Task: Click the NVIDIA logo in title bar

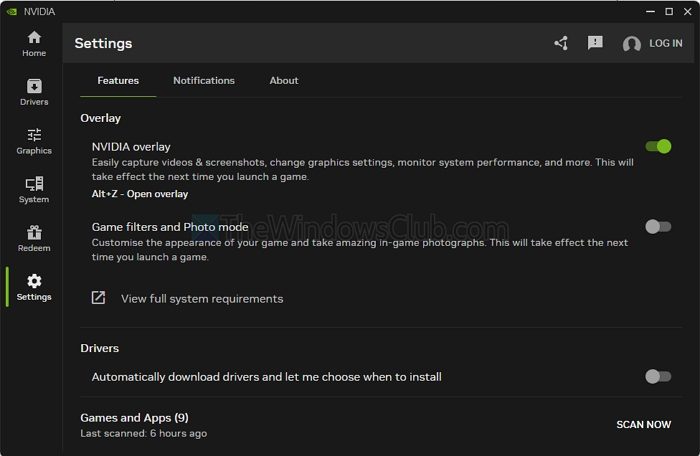Action: [x=10, y=11]
